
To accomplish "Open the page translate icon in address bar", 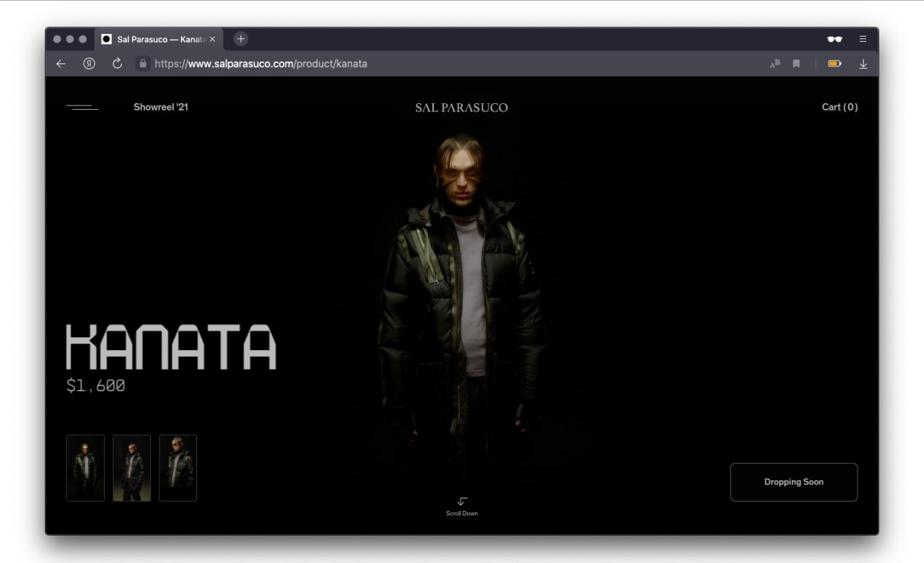I will 775,64.
